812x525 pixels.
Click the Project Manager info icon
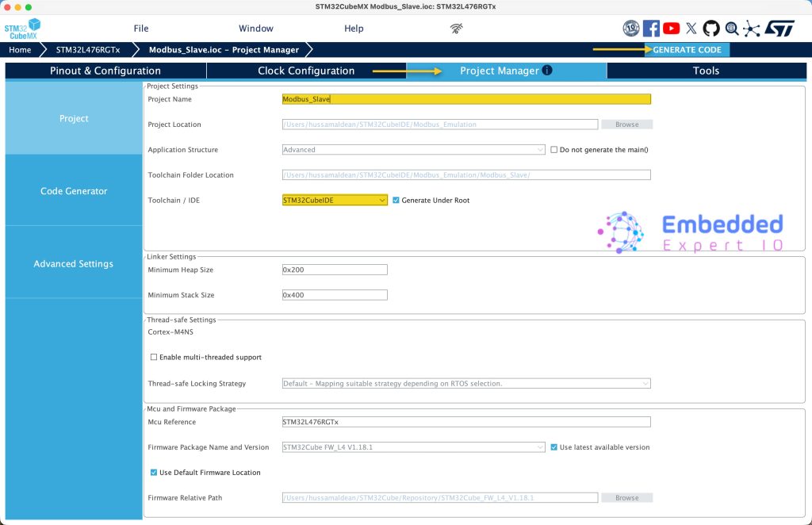547,71
